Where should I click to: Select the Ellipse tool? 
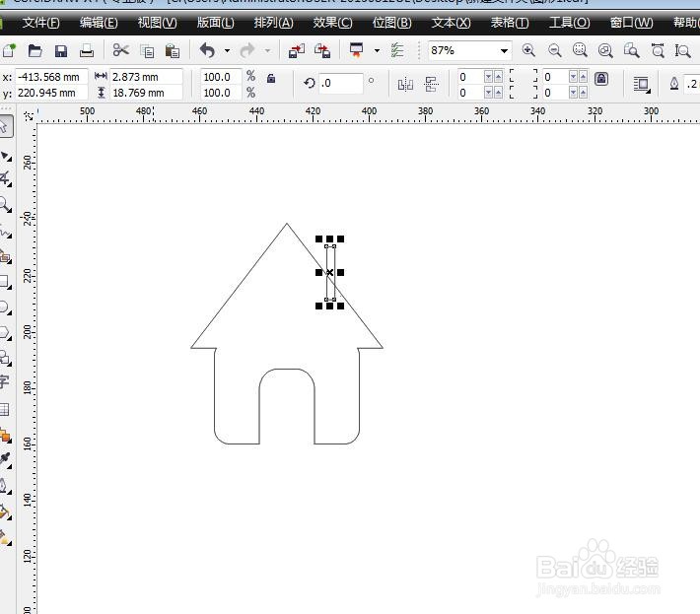click(5, 307)
